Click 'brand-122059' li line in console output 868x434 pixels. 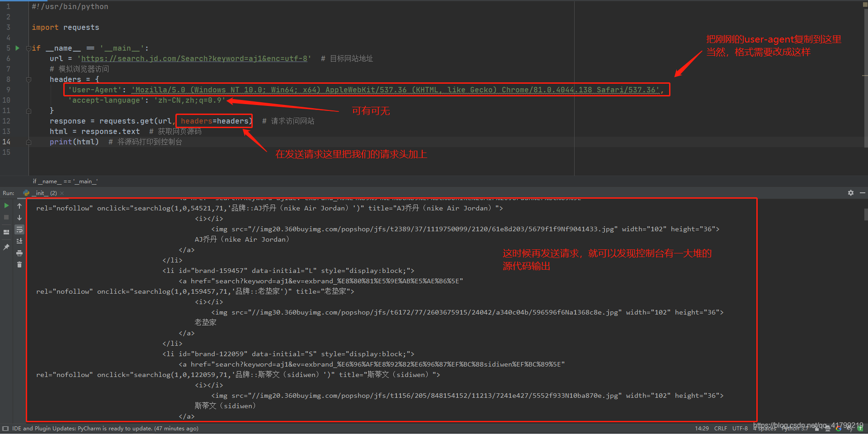288,354
